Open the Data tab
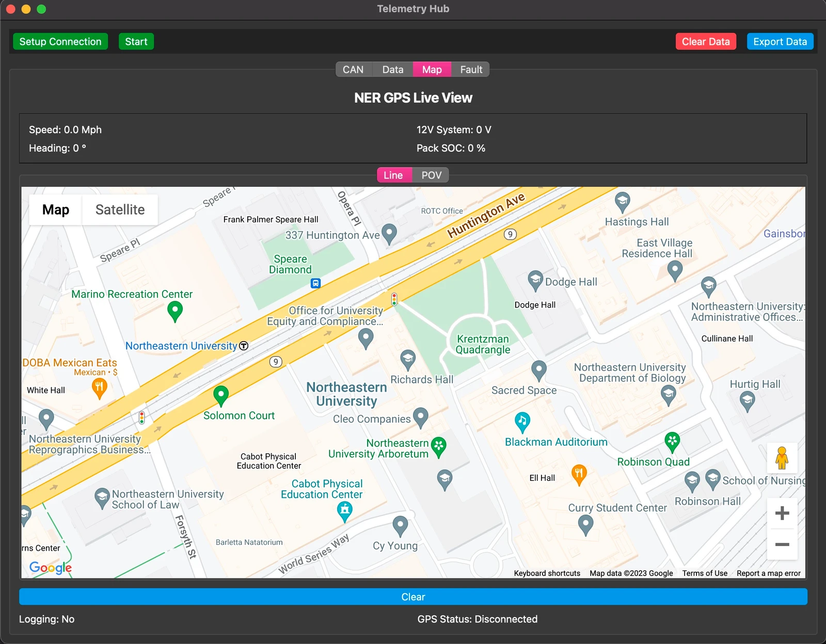The image size is (826, 644). pyautogui.click(x=393, y=70)
